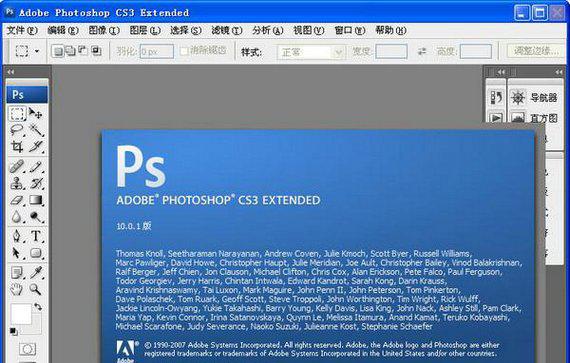The height and width of the screenshot is (363, 570).
Task: Open the 图像(I) menu
Action: tap(104, 31)
